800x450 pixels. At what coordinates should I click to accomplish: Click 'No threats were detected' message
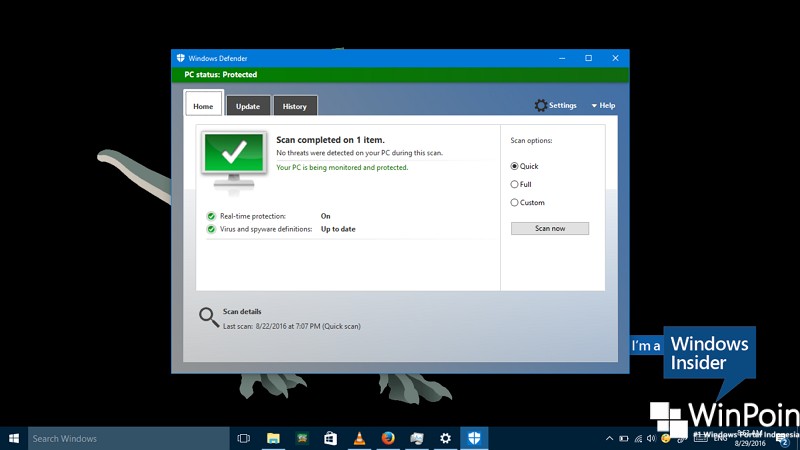coord(359,153)
